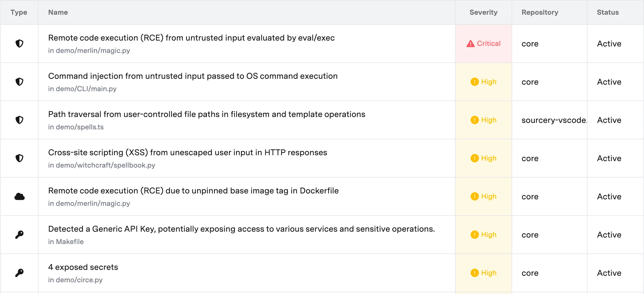Click the key icon for Generic API Key
Screen dimensions: 644x294
coord(19,235)
